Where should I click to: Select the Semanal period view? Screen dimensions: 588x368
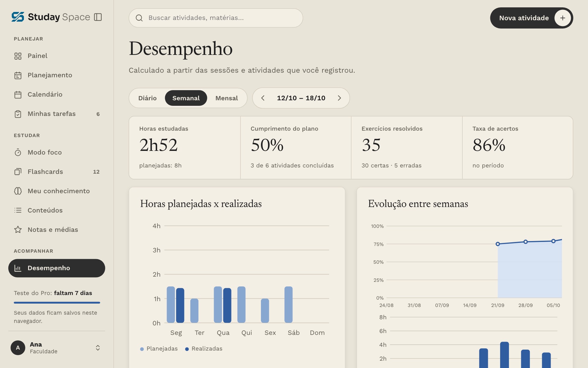tap(186, 98)
